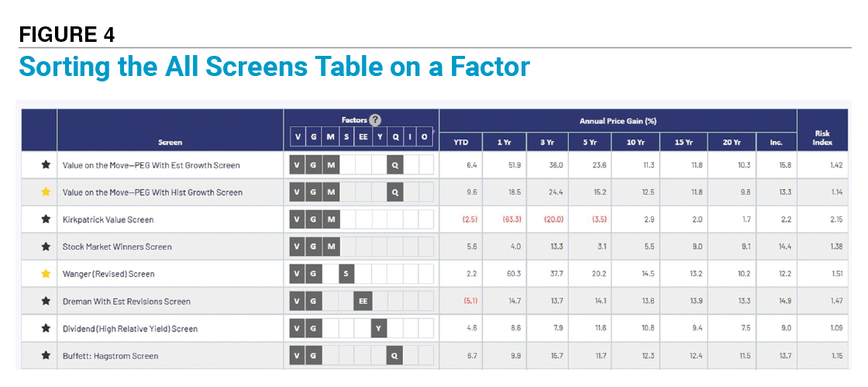The width and height of the screenshot is (868, 387).
Task: Sort by Q factor in header
Action: pyautogui.click(x=395, y=138)
